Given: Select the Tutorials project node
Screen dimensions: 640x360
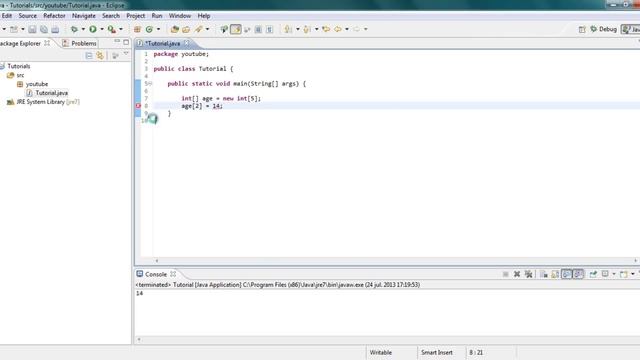Looking at the screenshot, I should [x=15, y=66].
